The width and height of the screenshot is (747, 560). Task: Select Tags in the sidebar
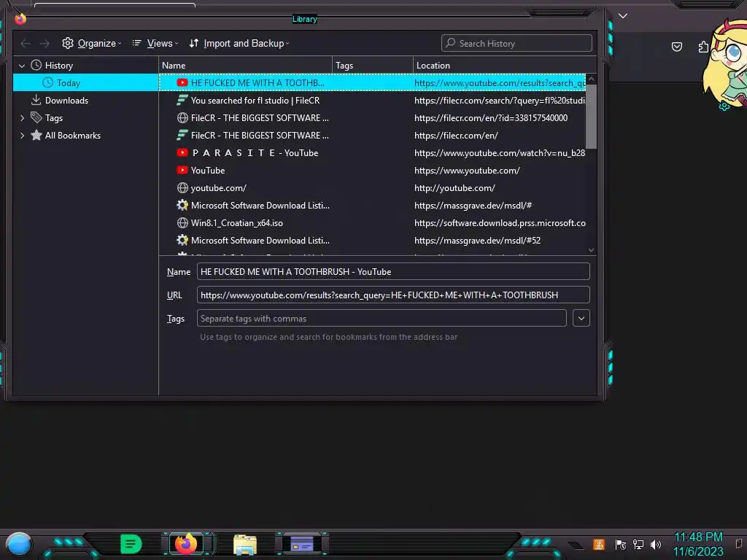pos(86,118)
